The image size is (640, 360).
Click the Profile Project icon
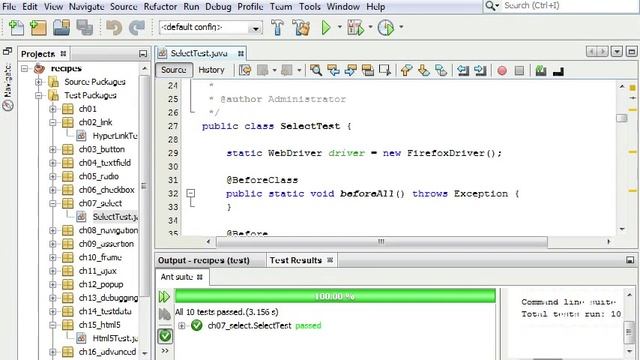386,27
